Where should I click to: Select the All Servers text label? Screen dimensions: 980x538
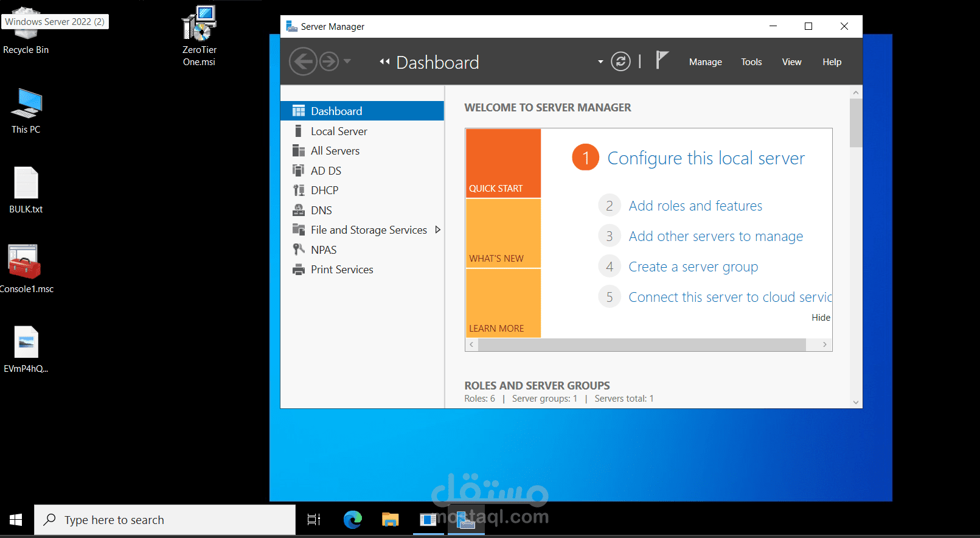tap(335, 151)
